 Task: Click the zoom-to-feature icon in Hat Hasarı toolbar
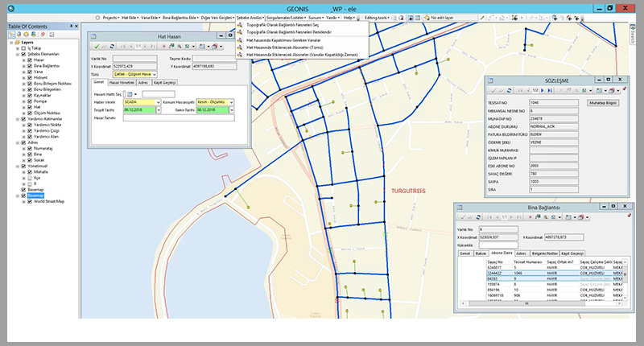(x=179, y=47)
